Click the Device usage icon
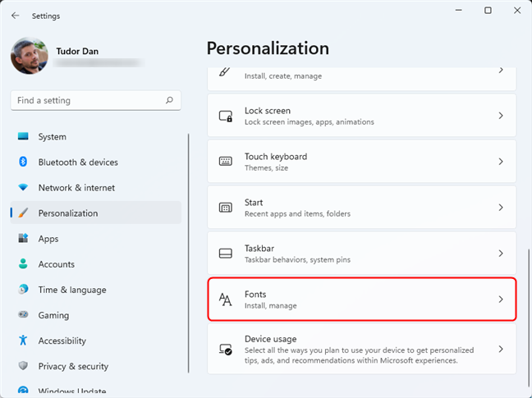Viewport: 532px width, 398px height. (x=225, y=350)
